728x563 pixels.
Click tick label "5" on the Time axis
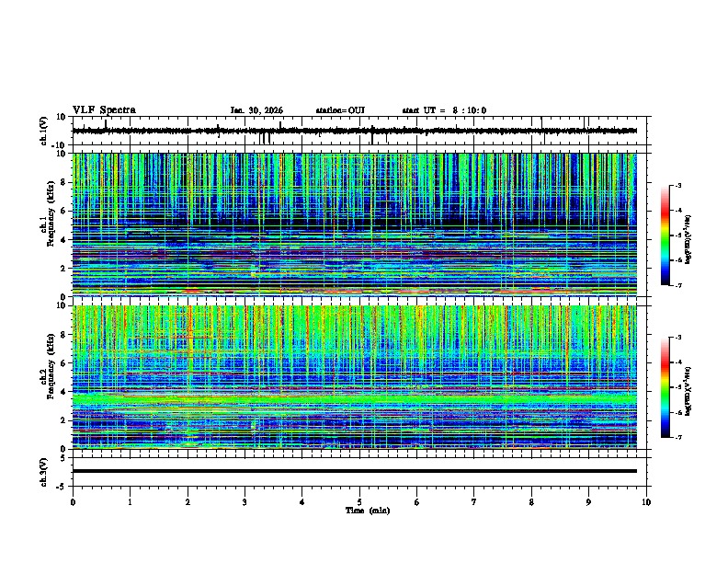coord(359,502)
